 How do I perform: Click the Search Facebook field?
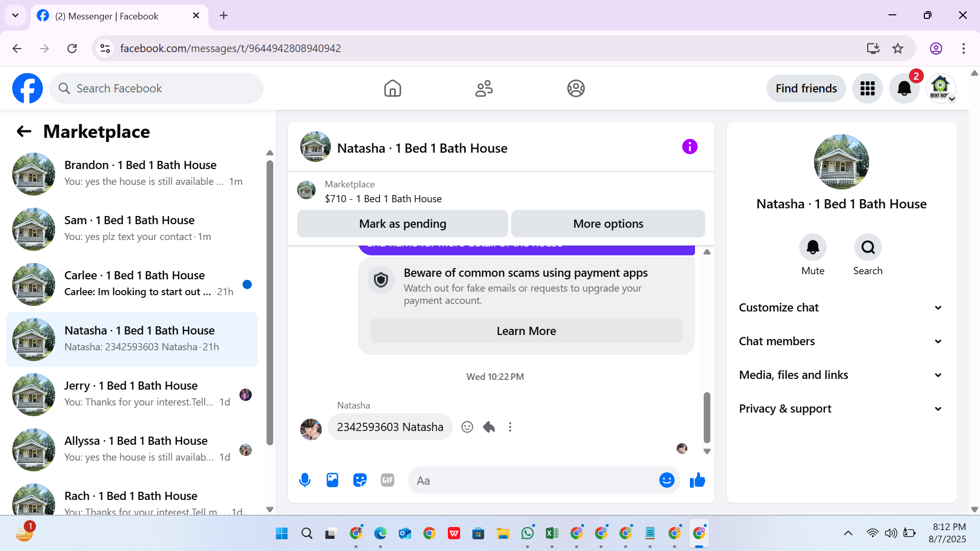[156, 88]
